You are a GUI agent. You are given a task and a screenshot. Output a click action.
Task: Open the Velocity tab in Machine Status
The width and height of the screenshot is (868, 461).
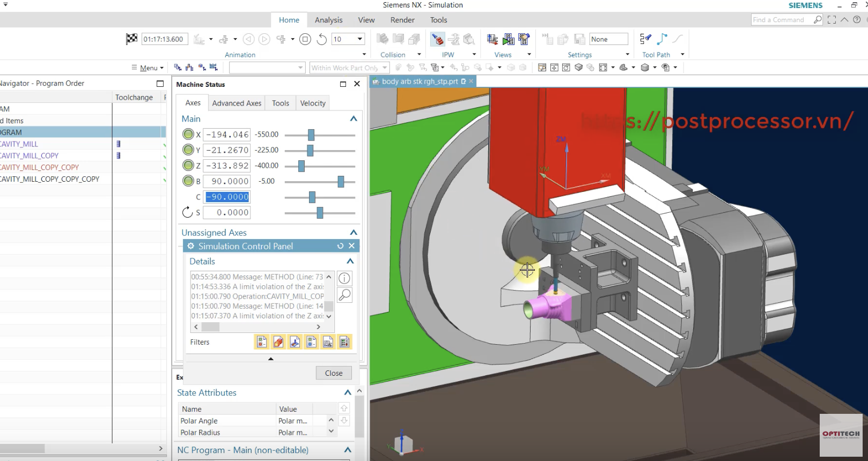pyautogui.click(x=313, y=103)
